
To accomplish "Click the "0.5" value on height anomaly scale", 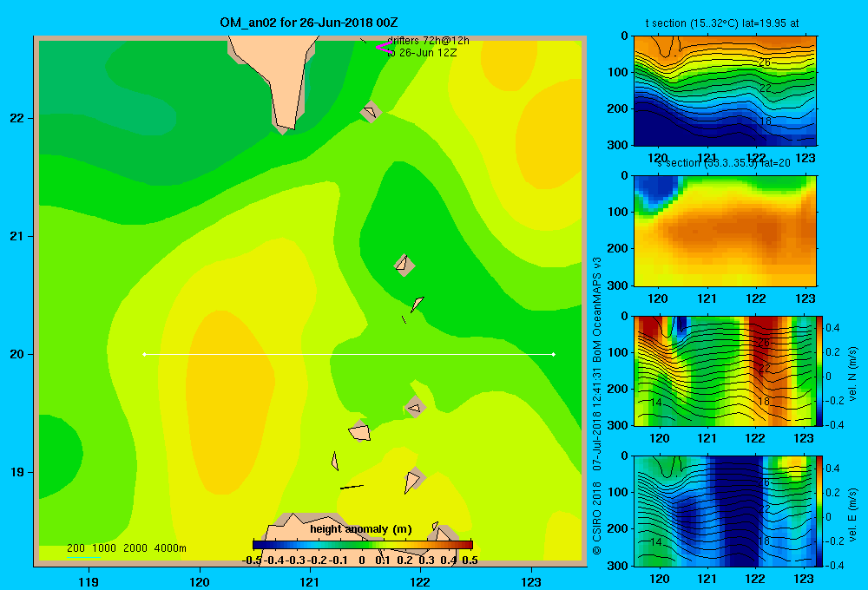I will [470, 560].
